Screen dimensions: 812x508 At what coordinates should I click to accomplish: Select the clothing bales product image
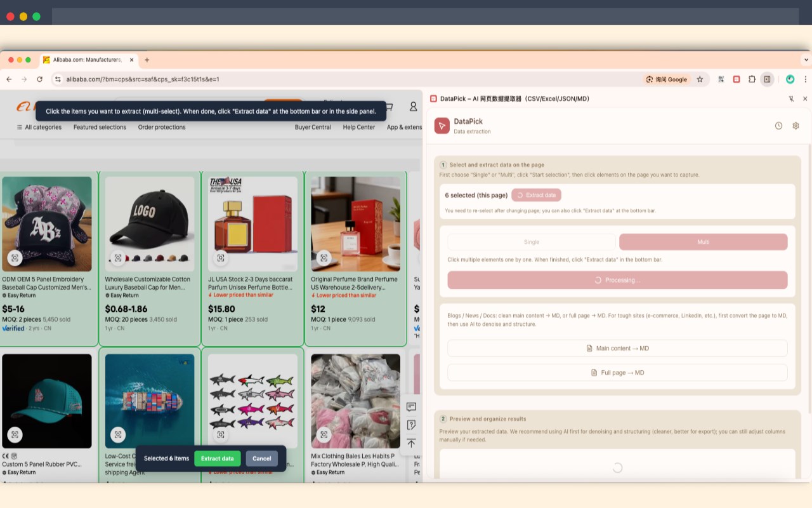[x=355, y=401]
